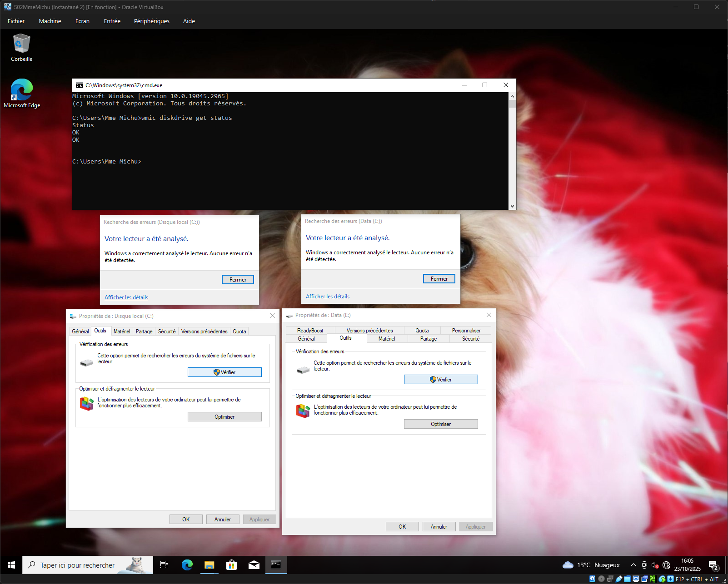The width and height of the screenshot is (728, 584).
Task: Switch to Sécurité tab in Disque local (C:)
Action: pos(167,332)
